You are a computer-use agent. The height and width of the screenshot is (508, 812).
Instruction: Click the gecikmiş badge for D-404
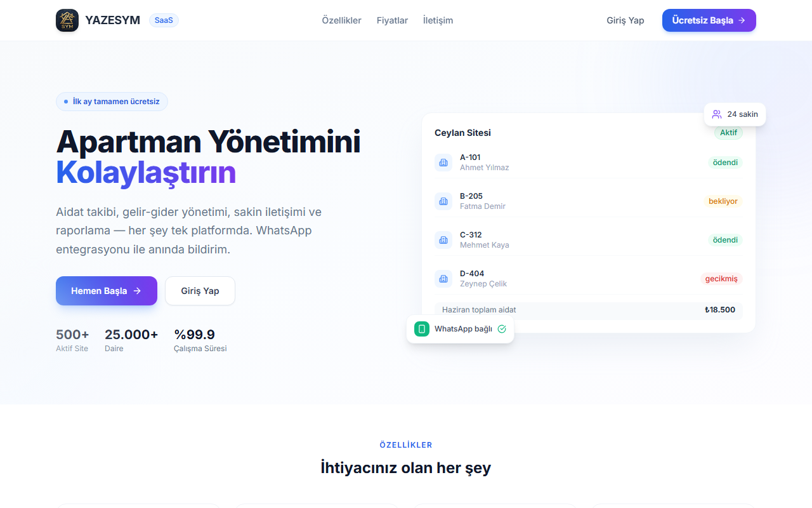tap(721, 279)
